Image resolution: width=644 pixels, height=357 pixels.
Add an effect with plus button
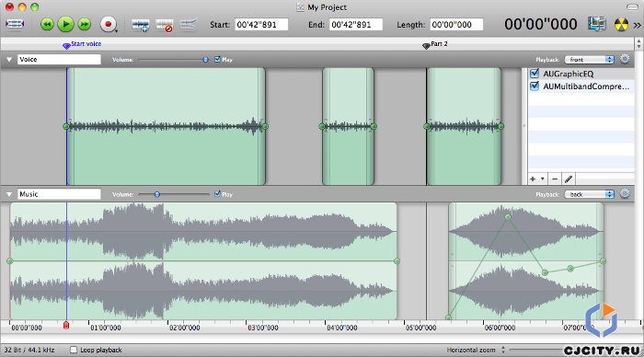point(533,179)
